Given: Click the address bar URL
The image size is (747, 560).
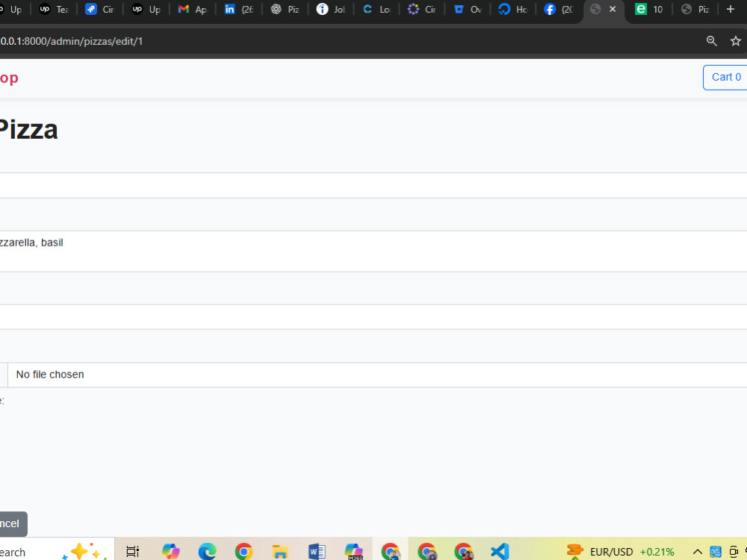Looking at the screenshot, I should point(72,41).
